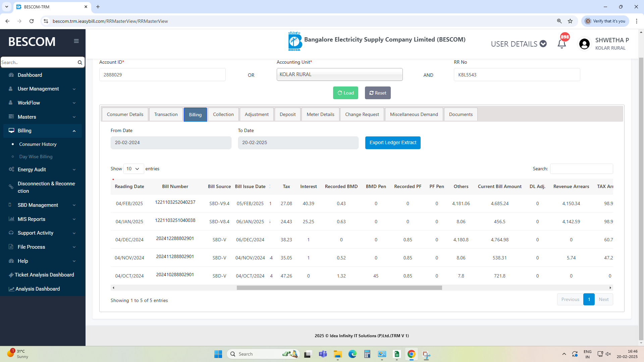Click the sidebar search magnifier icon
The image size is (644, 362).
[80, 62]
